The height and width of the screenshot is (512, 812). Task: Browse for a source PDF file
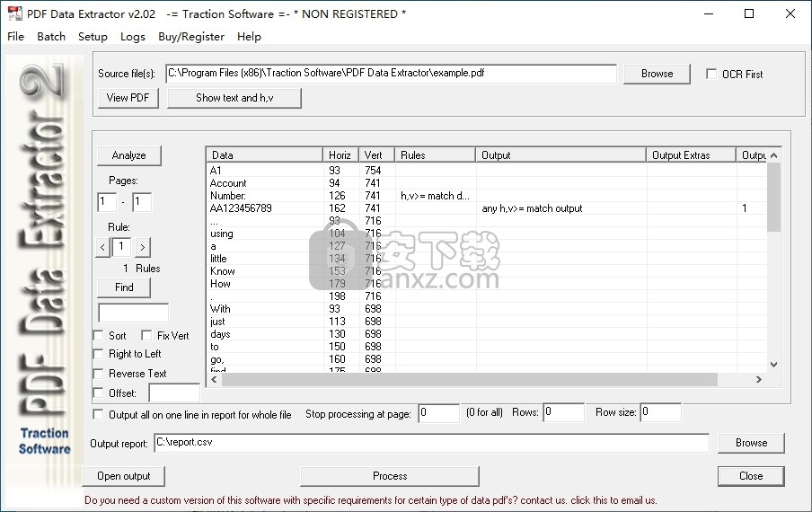click(657, 74)
